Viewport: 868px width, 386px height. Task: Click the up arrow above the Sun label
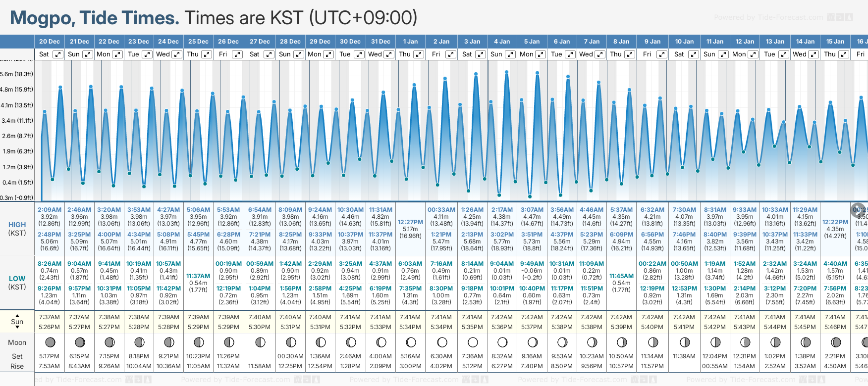(17, 315)
